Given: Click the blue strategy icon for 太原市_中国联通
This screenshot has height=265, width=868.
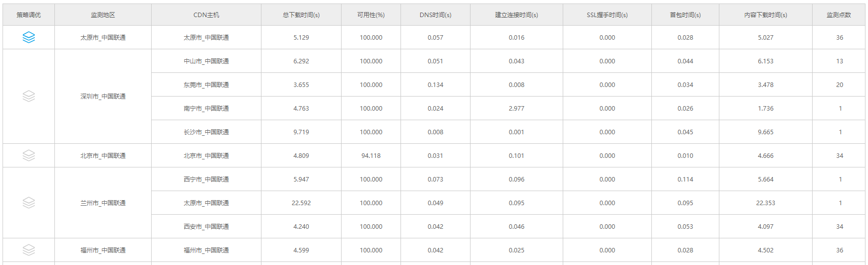Looking at the screenshot, I should [x=29, y=37].
